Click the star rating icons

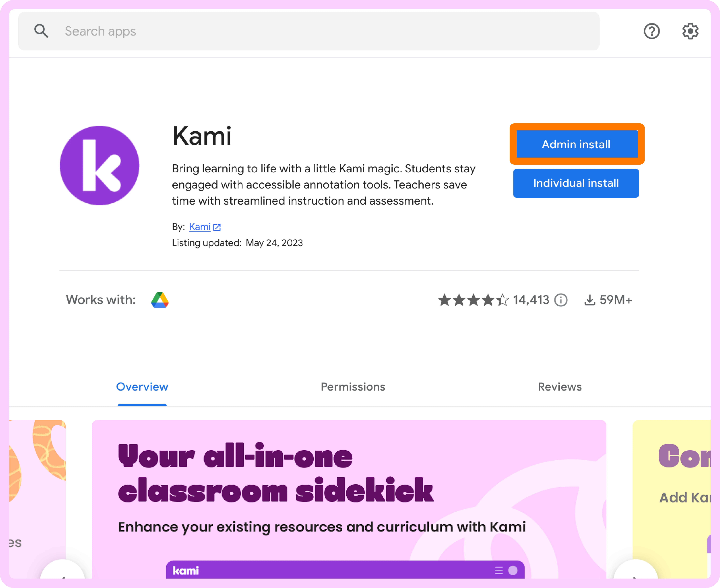tap(473, 300)
